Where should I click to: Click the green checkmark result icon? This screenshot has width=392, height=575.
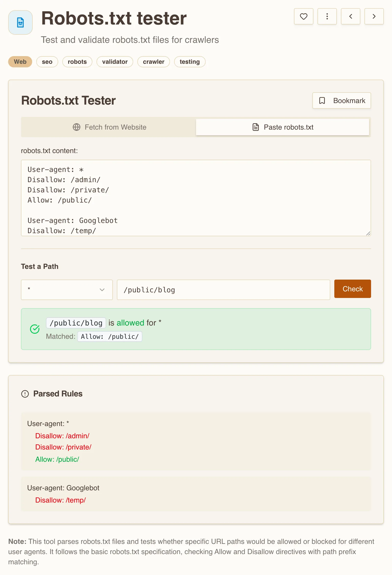[x=35, y=329]
